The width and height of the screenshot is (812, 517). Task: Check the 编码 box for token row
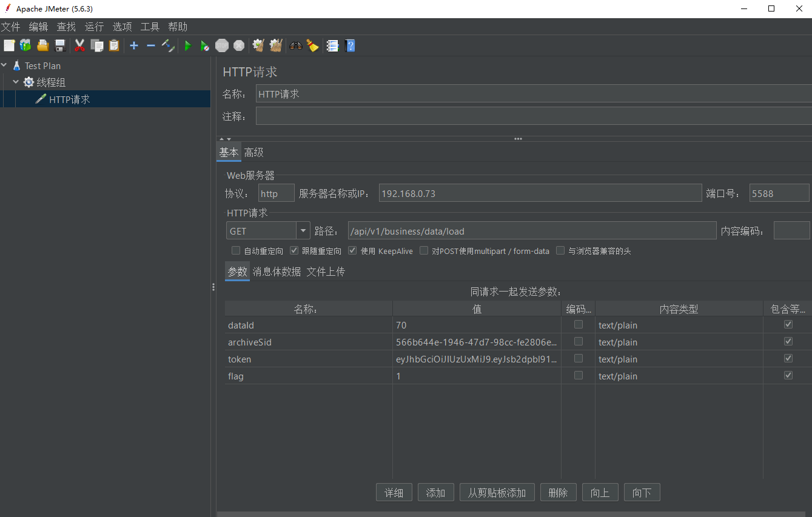click(x=579, y=358)
